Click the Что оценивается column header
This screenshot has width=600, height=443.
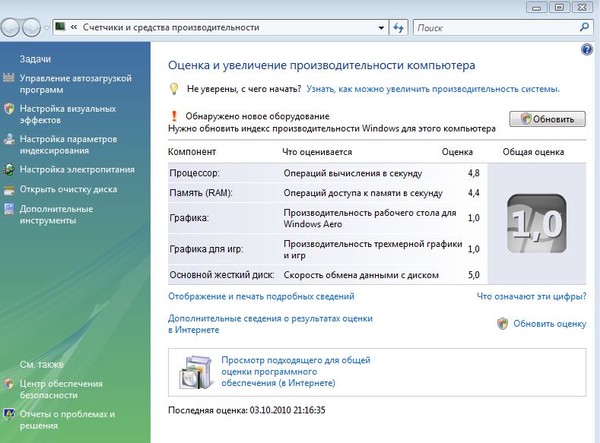317,152
